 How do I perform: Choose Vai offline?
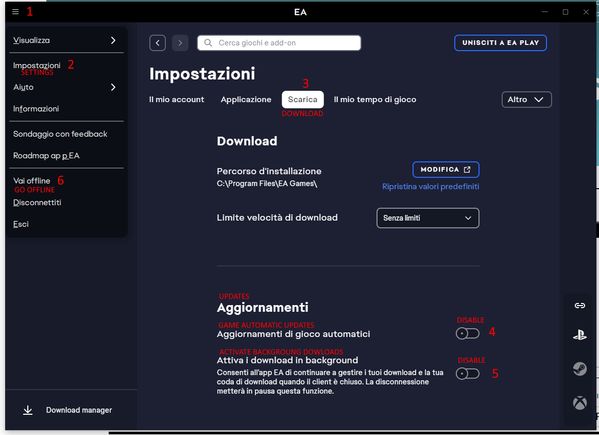32,181
